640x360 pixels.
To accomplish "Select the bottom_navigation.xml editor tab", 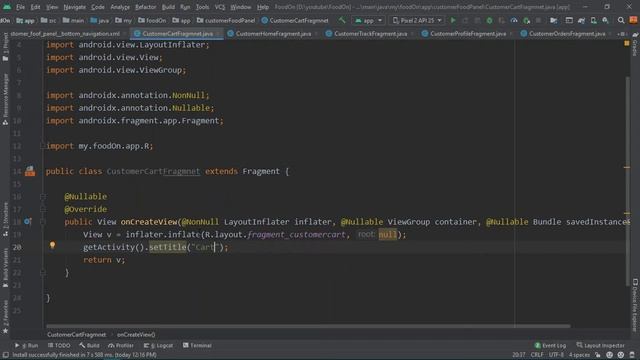I will click(67, 34).
